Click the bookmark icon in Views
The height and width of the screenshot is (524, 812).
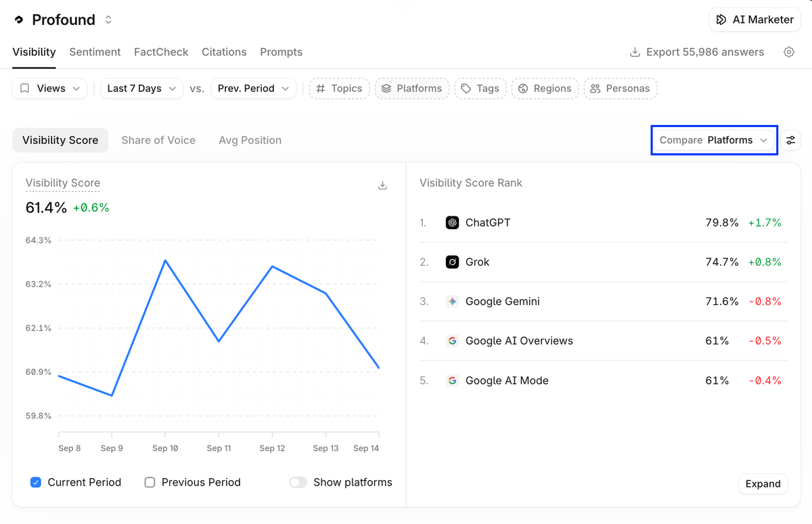click(25, 89)
